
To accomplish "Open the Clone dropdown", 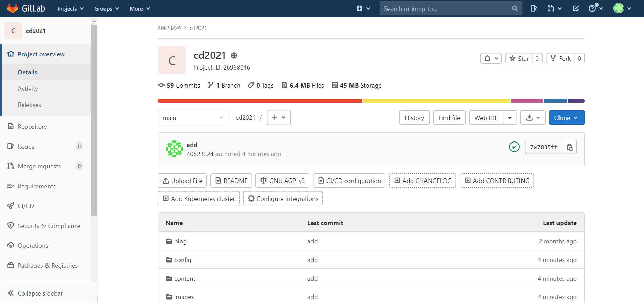I will pos(567,118).
